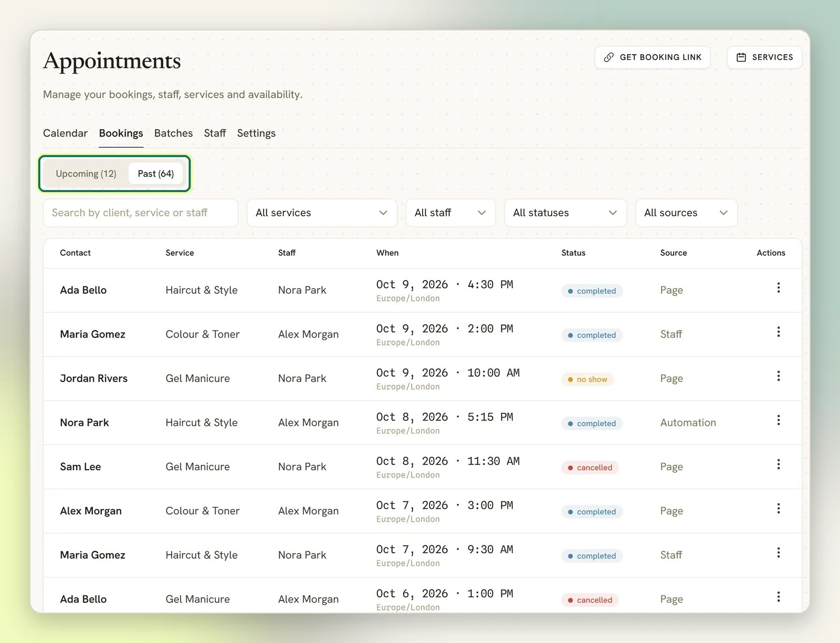
Task: Click the Source column header
Action: point(674,253)
